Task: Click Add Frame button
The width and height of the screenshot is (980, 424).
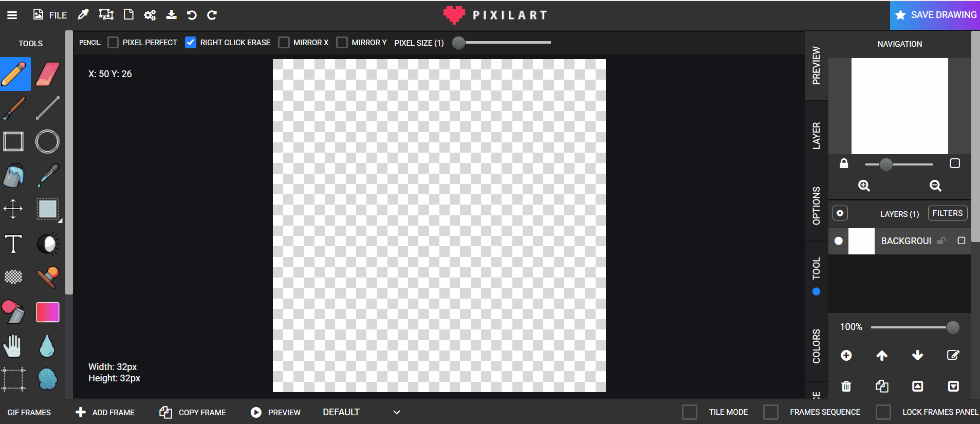Action: tap(105, 412)
